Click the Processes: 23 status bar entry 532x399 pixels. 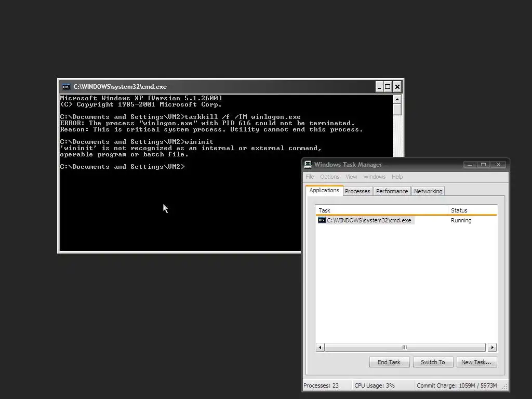[x=321, y=385]
